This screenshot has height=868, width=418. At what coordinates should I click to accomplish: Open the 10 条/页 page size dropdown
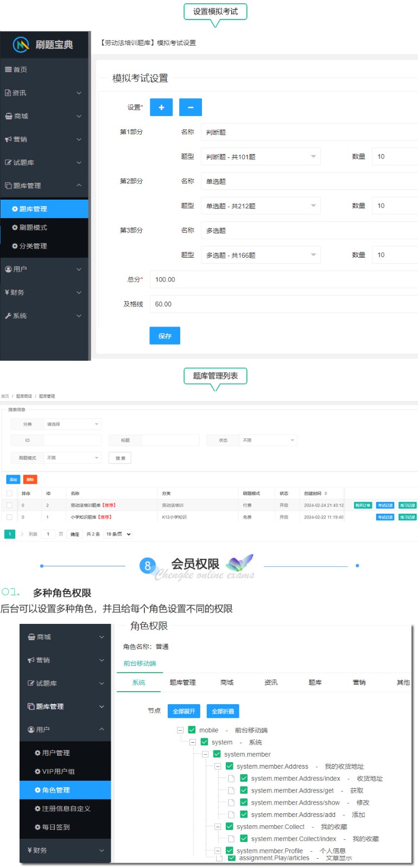click(118, 534)
